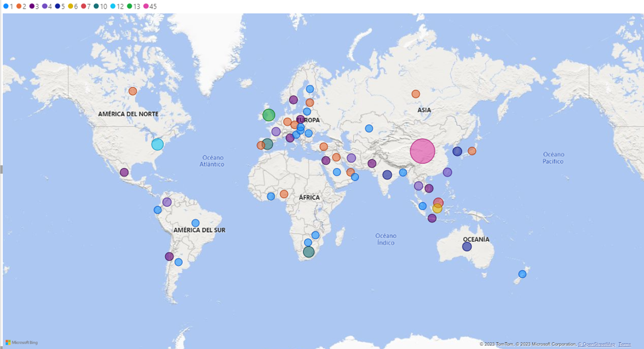Select the yellow legend item labeled 6
644x349 pixels.
tap(73, 6)
